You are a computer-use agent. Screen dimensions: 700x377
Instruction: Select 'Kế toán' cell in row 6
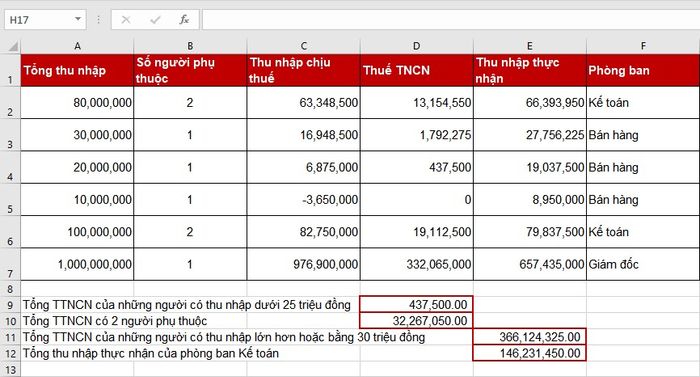click(x=643, y=232)
